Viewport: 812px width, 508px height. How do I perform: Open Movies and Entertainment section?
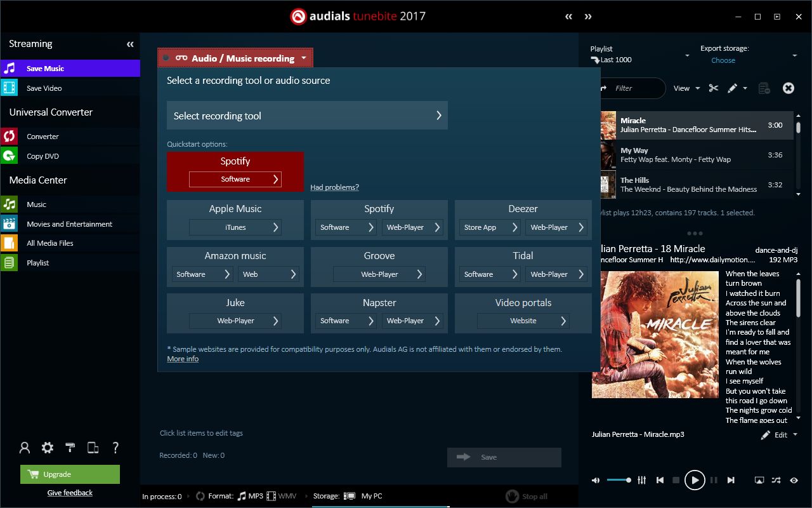click(x=70, y=224)
